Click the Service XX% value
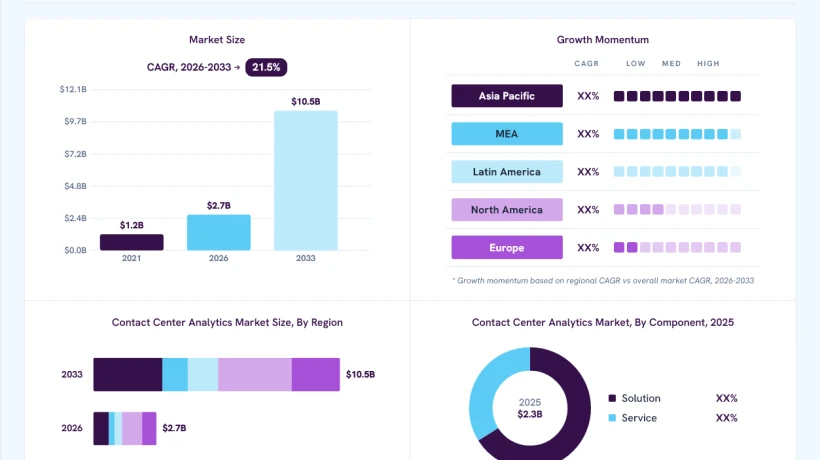Screen dimensions: 820x460 click(726, 418)
